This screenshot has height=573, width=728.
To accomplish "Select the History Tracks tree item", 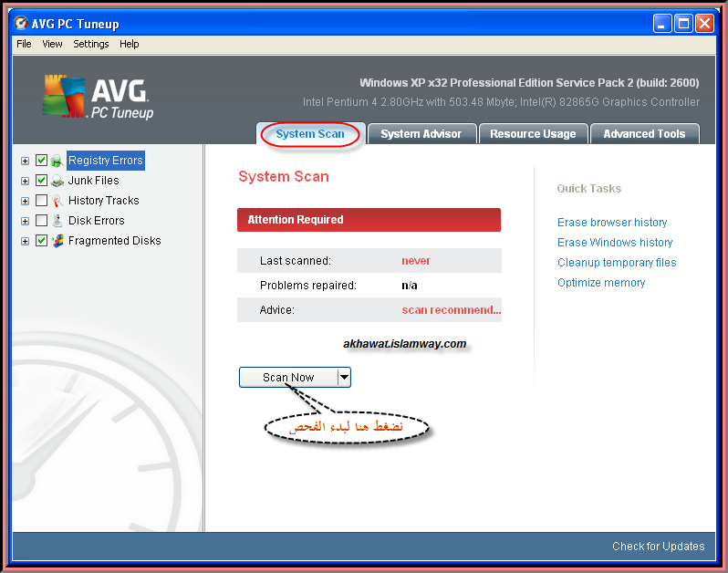I will pyautogui.click(x=103, y=200).
